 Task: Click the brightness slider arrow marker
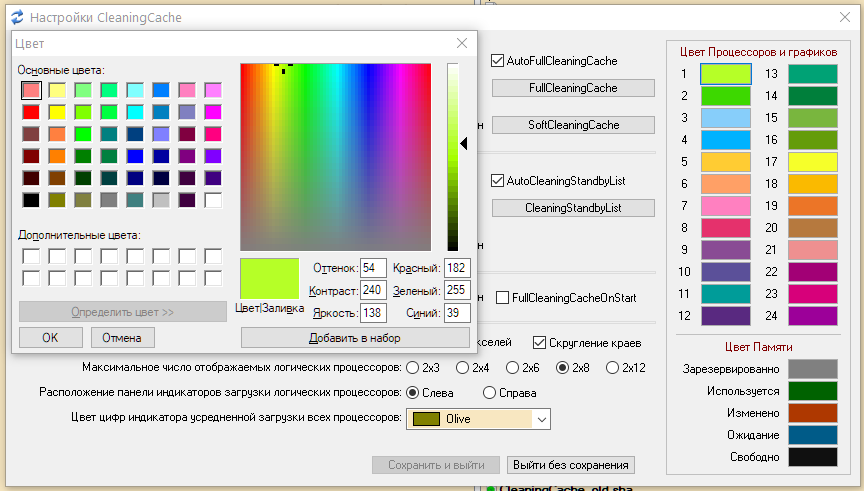coord(464,145)
